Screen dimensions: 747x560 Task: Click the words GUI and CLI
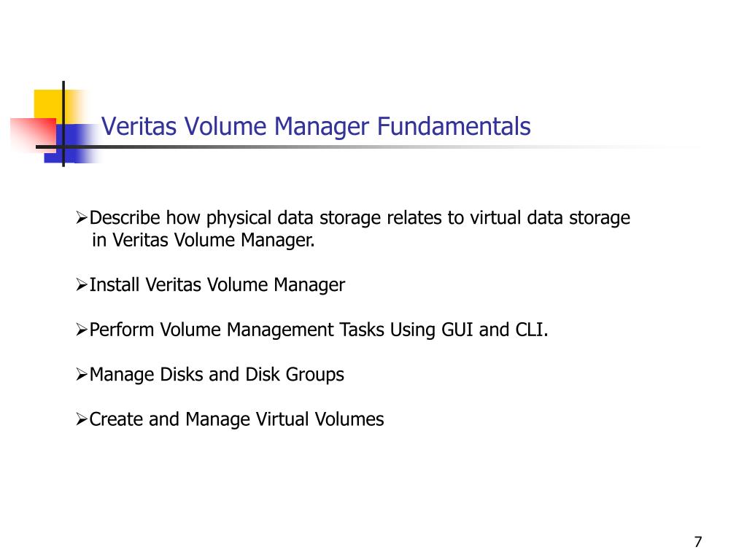coord(495,330)
